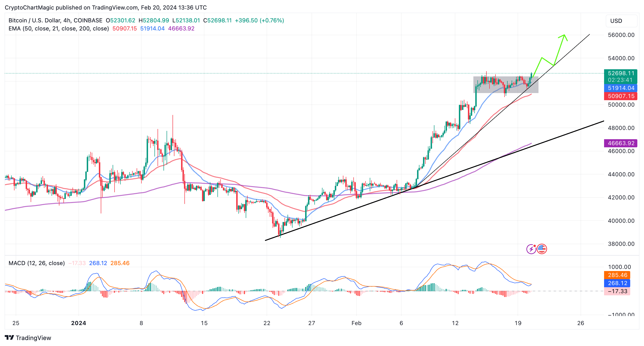
Task: Click the MACD value 268.12 in legend
Action: pos(98,263)
